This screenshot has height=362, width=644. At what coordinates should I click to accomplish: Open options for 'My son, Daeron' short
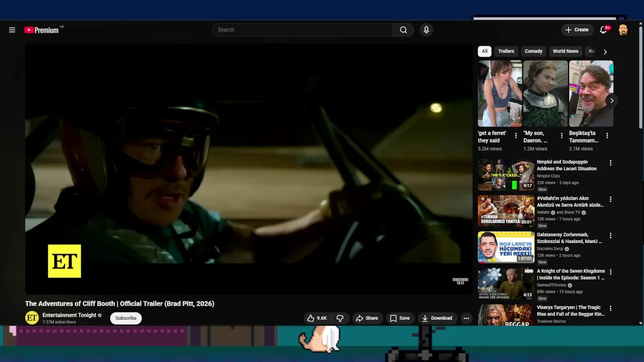[x=561, y=136]
